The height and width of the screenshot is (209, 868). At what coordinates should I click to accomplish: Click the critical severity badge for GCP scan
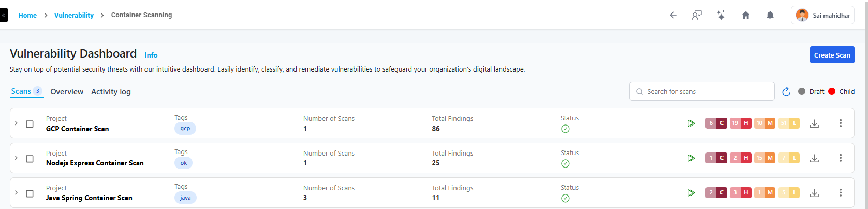point(716,123)
